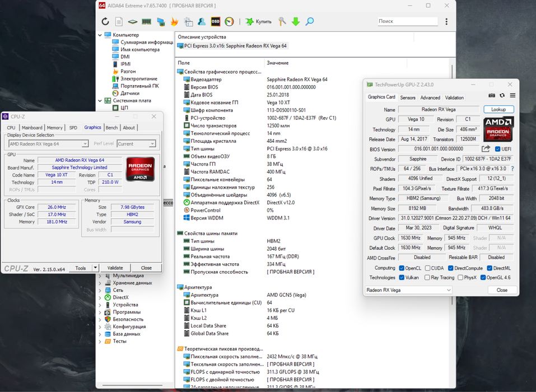This screenshot has height=392, width=536.
Task: Switch to the Sensors tab in GPU-Z
Action: [x=408, y=97]
